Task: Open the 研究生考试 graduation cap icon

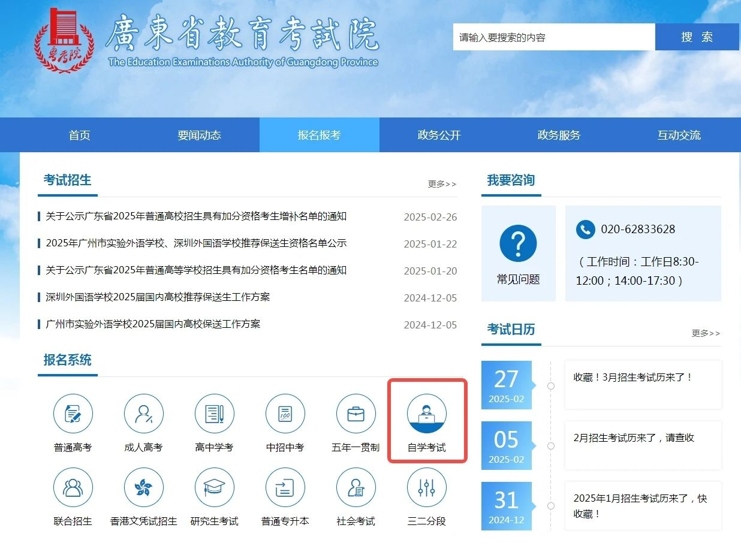Action: pyautogui.click(x=214, y=487)
